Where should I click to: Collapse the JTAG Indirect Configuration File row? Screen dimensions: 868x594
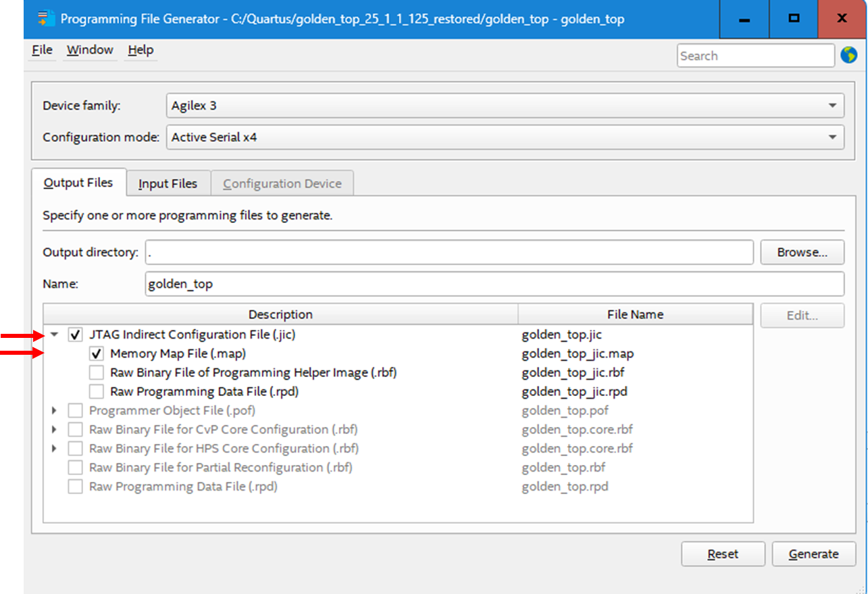coord(55,335)
